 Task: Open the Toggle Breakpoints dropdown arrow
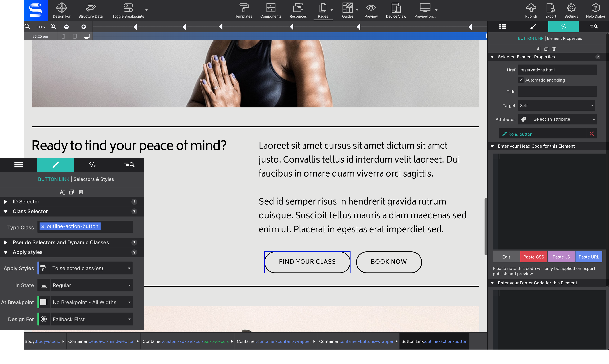click(146, 10)
